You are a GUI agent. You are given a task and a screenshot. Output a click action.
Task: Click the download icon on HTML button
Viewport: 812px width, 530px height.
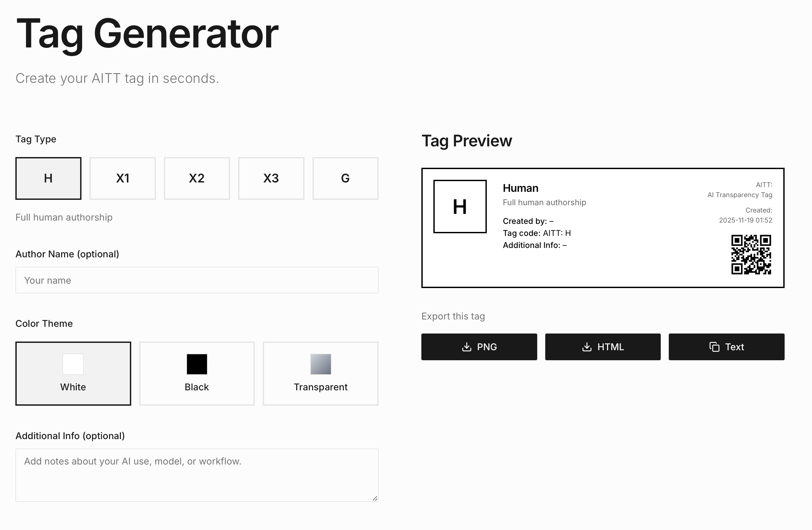click(x=587, y=347)
